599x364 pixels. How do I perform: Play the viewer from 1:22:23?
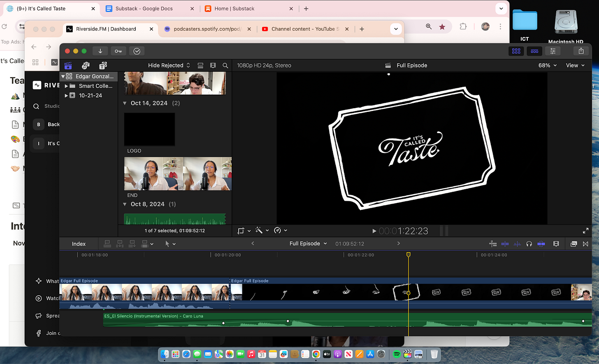click(374, 231)
